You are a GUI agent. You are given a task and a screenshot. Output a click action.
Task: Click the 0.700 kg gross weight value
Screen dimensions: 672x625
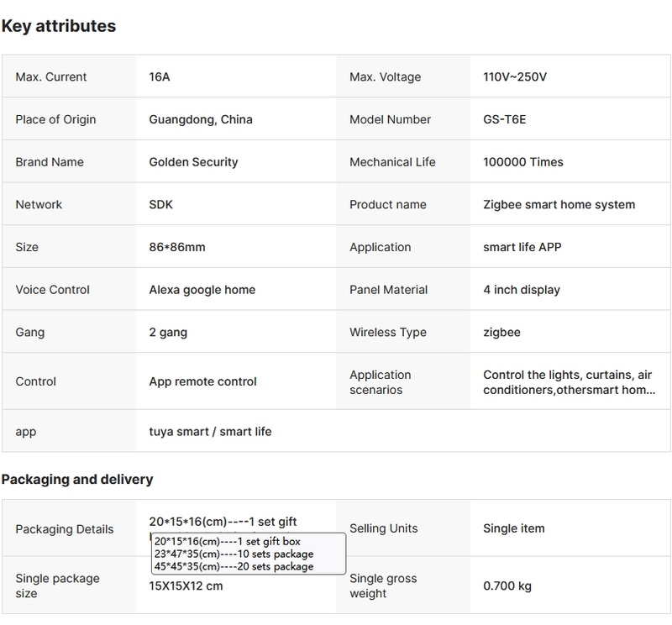(507, 586)
